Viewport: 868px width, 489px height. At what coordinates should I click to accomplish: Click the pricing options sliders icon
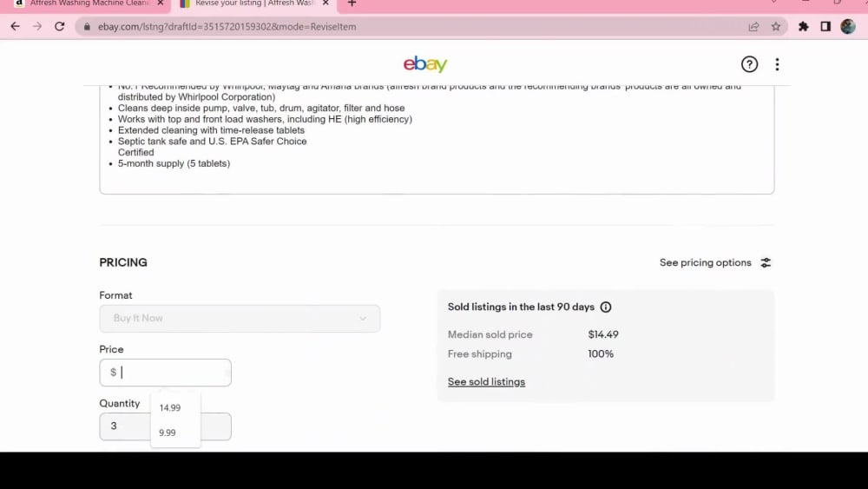(766, 262)
